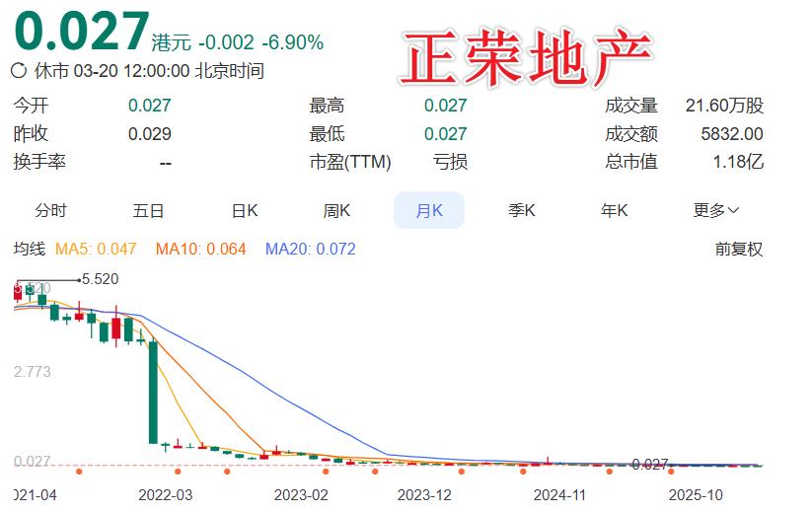
Task: Click the 成交额 value 5832.00
Action: [732, 134]
